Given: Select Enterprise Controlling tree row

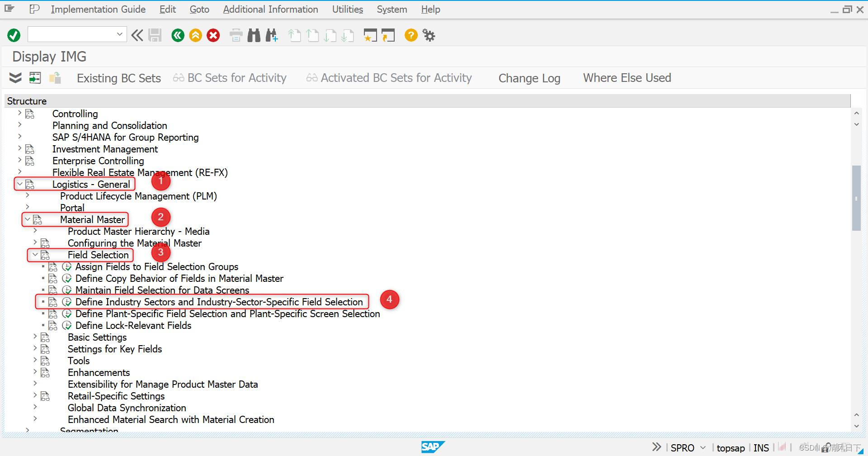Looking at the screenshot, I should 98,161.
